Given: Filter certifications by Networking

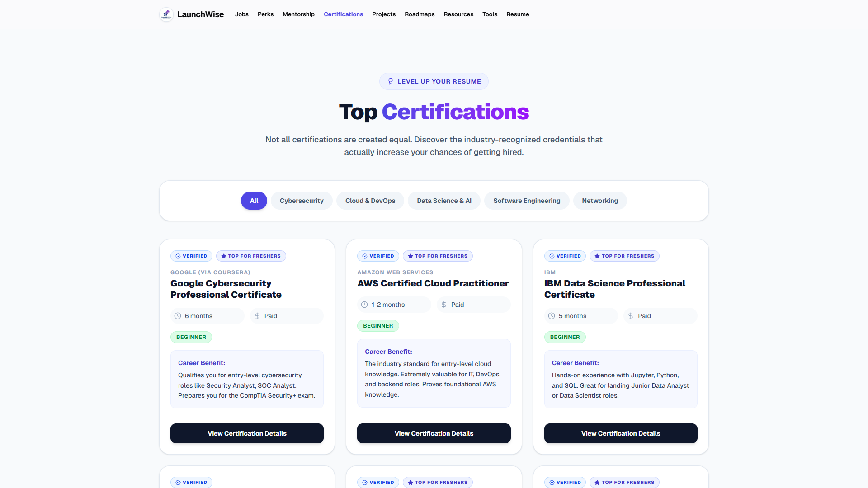Looking at the screenshot, I should click(x=600, y=201).
